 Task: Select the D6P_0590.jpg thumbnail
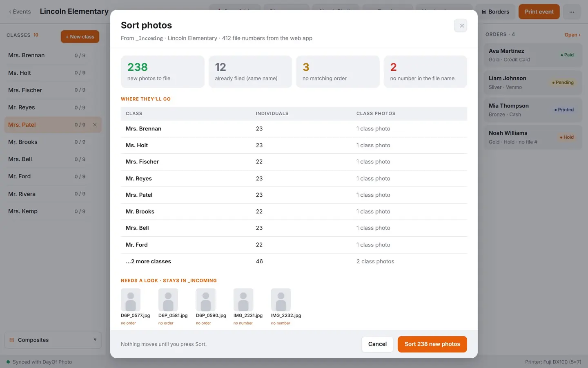pyautogui.click(x=206, y=300)
